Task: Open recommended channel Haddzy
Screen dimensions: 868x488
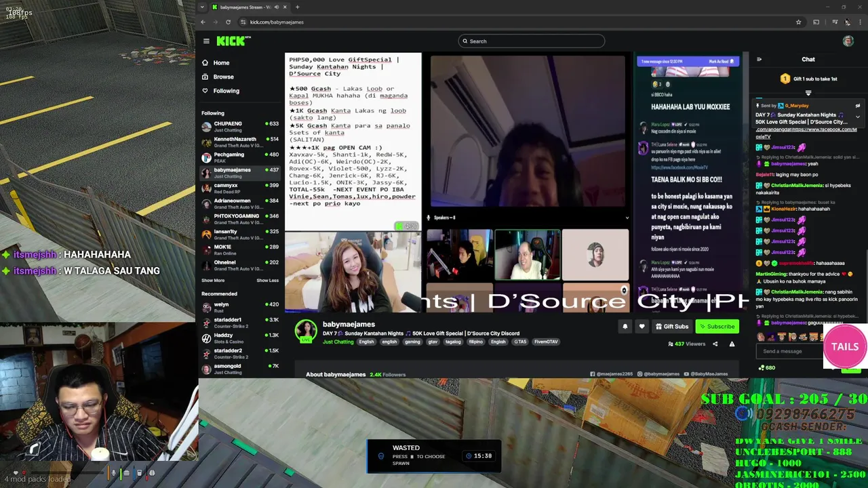Action: 240,338
